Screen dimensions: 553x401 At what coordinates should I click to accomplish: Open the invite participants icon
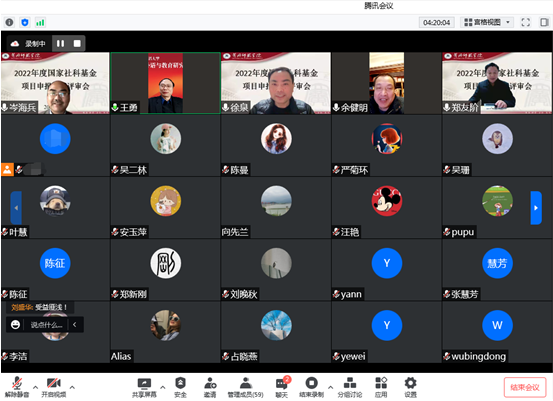210,388
